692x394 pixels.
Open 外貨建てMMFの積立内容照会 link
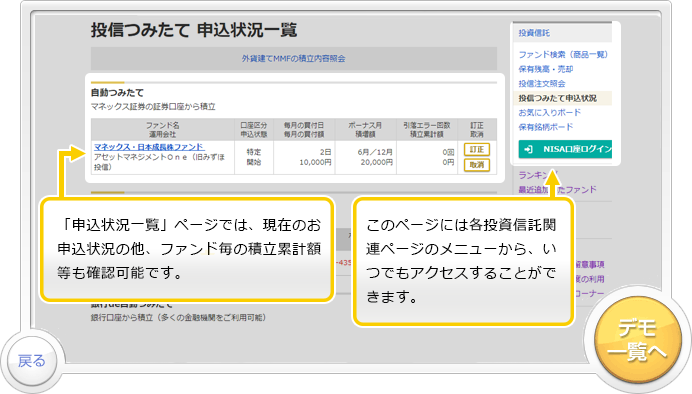click(x=293, y=58)
